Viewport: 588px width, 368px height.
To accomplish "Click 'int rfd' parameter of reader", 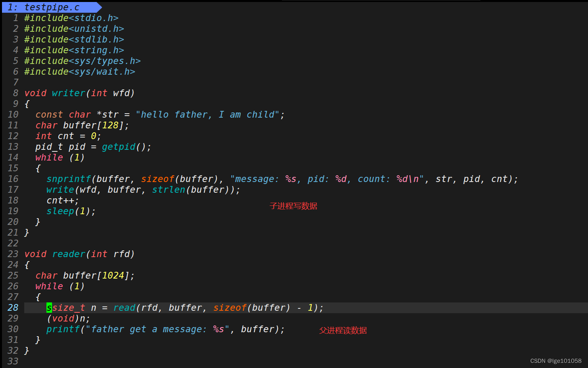I will click(110, 254).
